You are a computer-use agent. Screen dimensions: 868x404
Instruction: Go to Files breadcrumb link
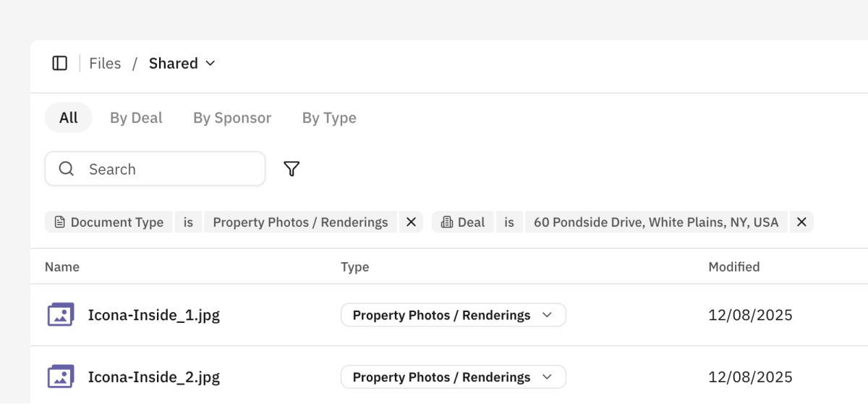pyautogui.click(x=105, y=64)
